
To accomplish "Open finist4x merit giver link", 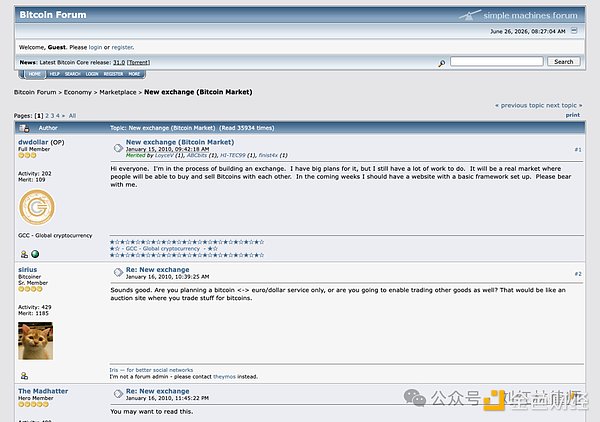I will click(x=268, y=155).
